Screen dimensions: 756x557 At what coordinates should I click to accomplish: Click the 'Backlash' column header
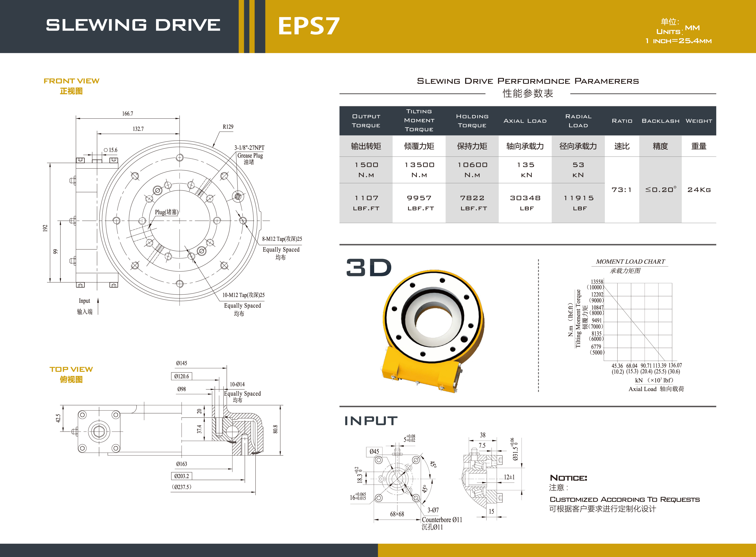[661, 121]
